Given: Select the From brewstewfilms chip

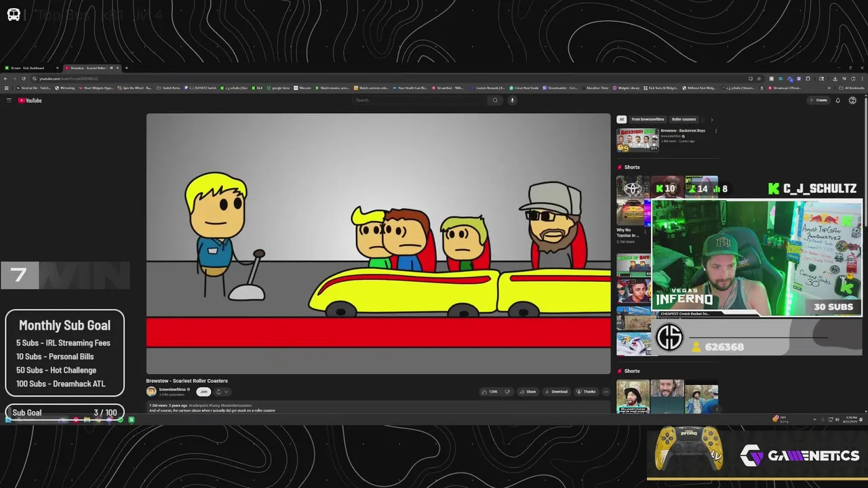Looking at the screenshot, I should pos(648,119).
